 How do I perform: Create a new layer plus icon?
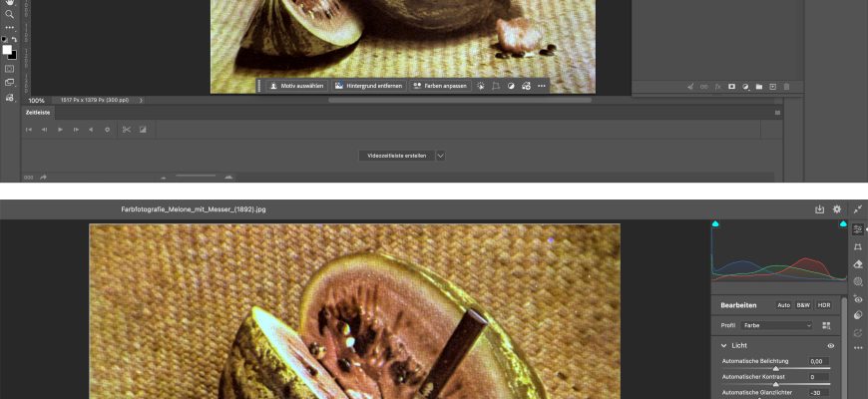pyautogui.click(x=773, y=87)
